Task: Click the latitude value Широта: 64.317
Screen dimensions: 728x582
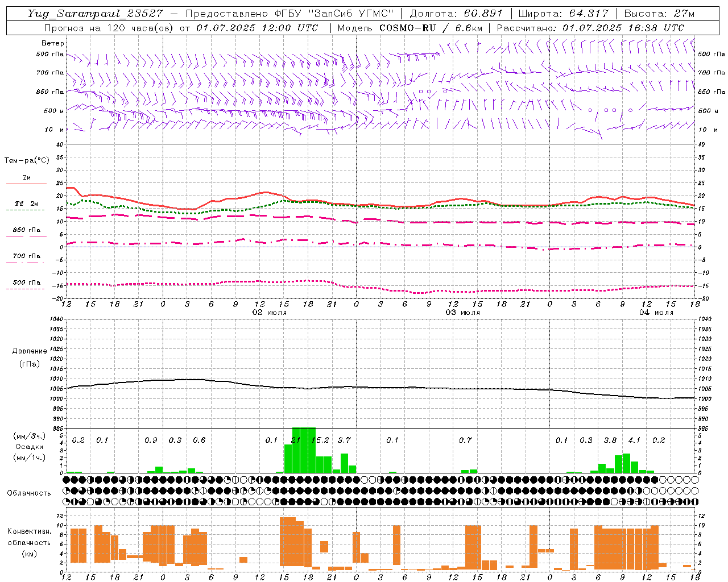Action: click(564, 14)
